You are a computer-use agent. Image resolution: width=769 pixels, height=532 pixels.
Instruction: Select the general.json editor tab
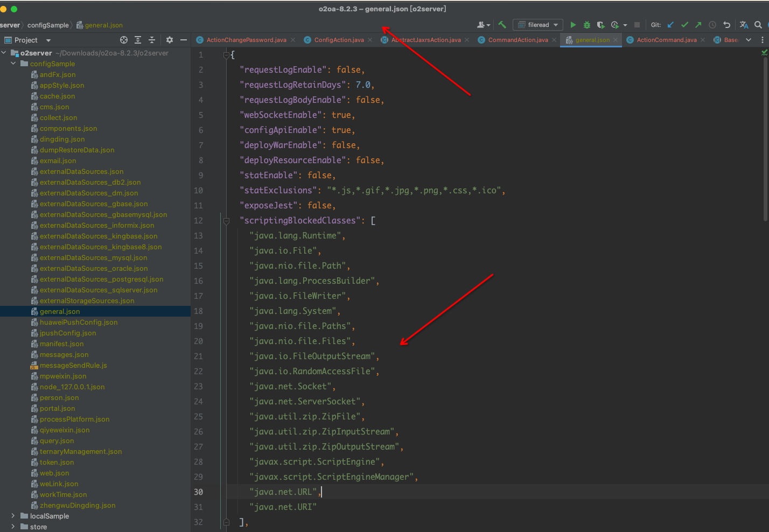591,40
